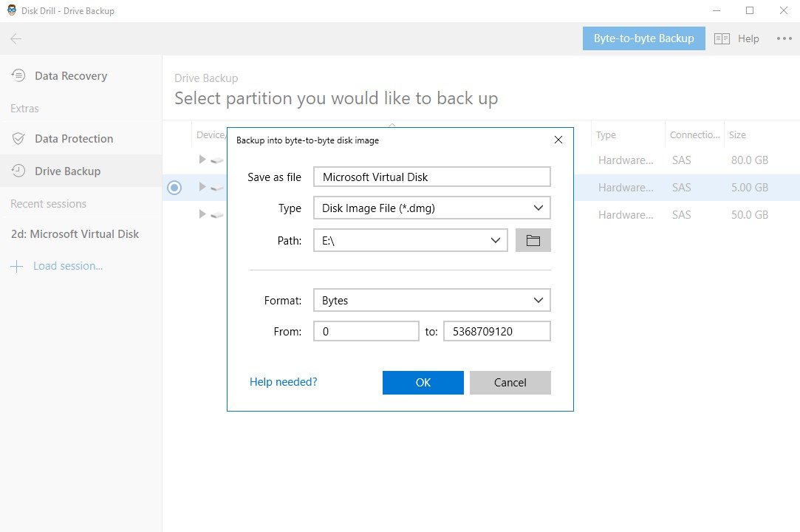The image size is (800, 532).
Task: Sort by the Size column header
Action: pyautogui.click(x=737, y=134)
